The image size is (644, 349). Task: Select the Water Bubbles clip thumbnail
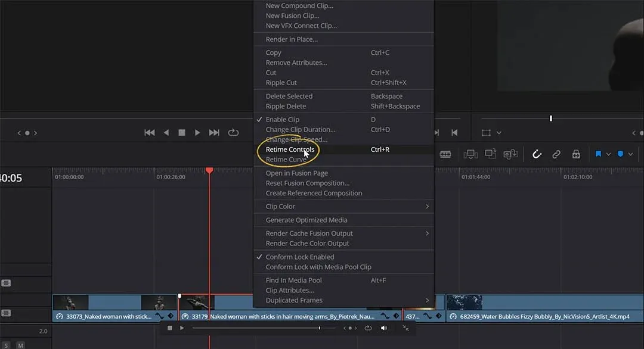(x=465, y=302)
